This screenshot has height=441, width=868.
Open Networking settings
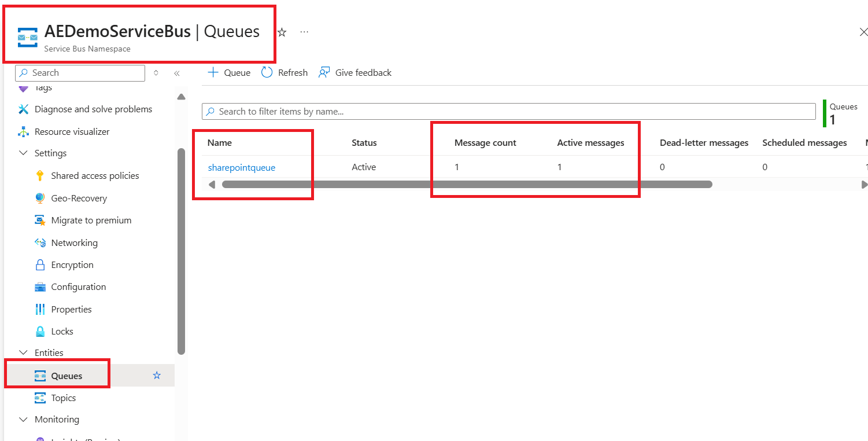pos(74,243)
